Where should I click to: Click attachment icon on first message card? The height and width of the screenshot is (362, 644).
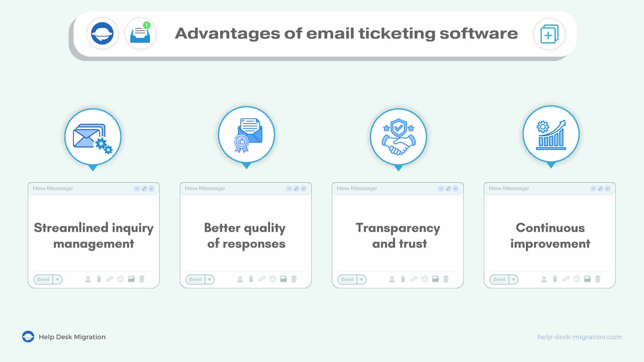point(98,279)
